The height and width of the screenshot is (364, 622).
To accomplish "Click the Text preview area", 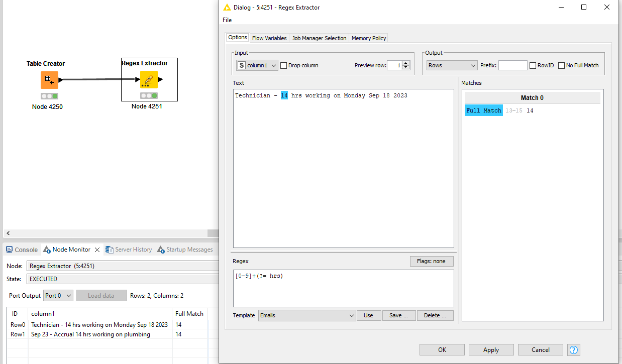I will [x=344, y=168].
